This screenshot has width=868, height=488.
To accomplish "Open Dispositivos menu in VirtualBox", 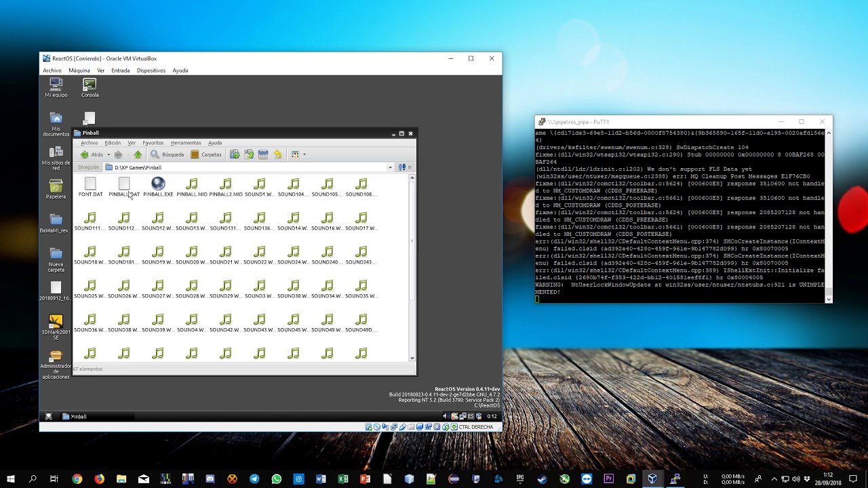I will tap(151, 70).
